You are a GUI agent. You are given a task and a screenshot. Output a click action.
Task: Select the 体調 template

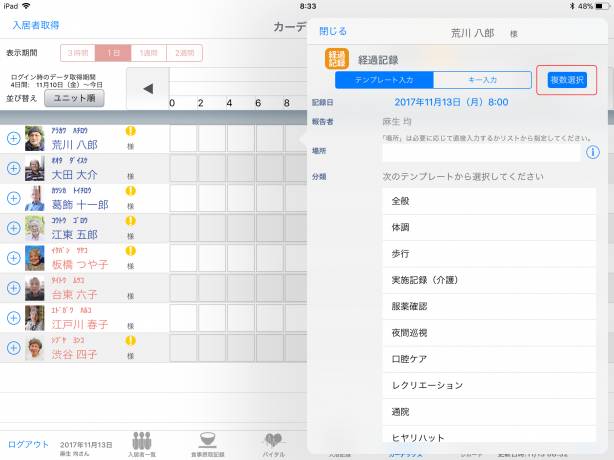click(x=489, y=227)
